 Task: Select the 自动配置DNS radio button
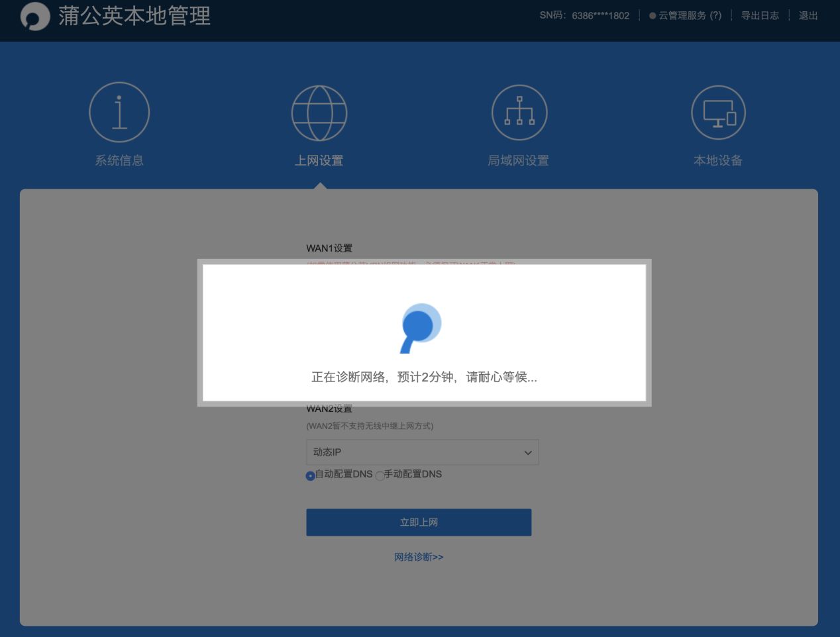point(310,475)
